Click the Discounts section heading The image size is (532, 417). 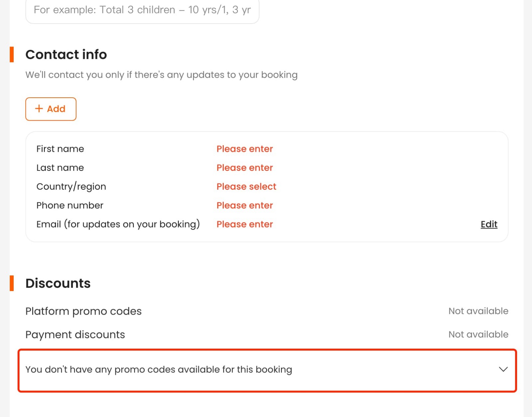point(58,283)
